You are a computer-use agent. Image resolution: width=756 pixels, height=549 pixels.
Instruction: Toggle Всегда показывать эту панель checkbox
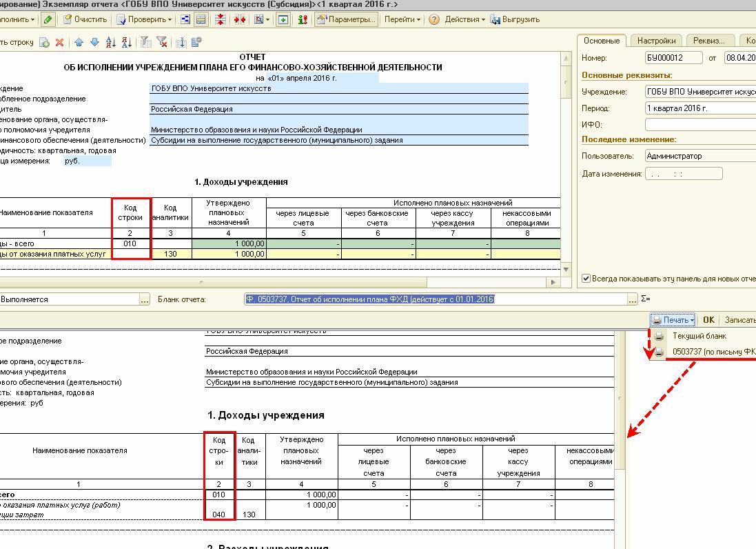click(x=586, y=279)
